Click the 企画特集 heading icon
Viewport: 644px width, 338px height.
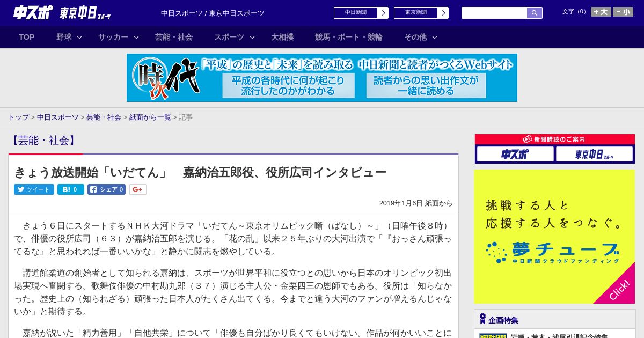482,319
